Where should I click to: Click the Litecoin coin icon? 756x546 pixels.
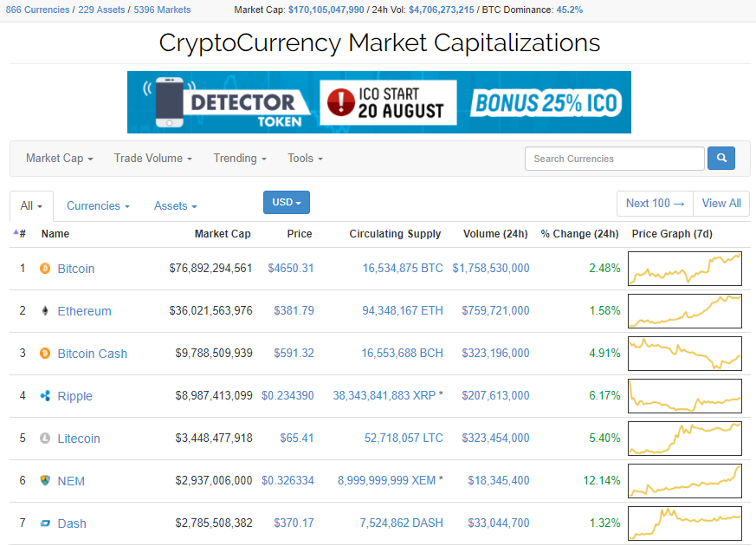pyautogui.click(x=45, y=439)
